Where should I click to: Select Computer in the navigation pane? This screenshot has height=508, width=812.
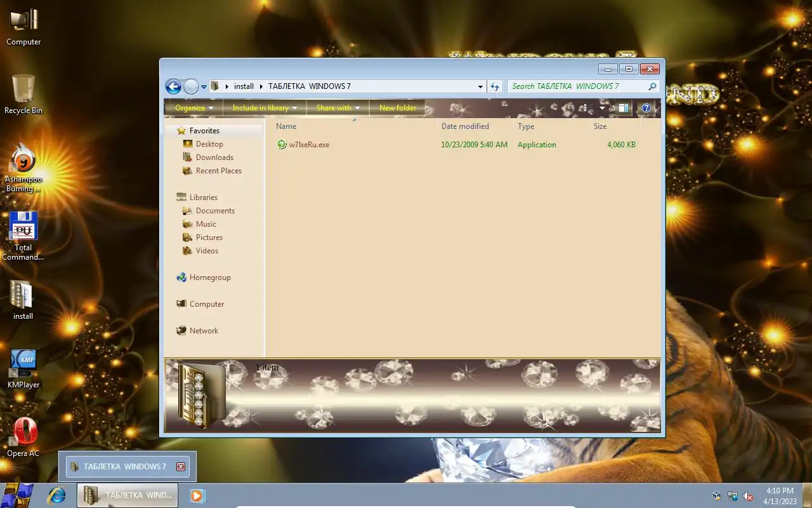[x=207, y=304]
